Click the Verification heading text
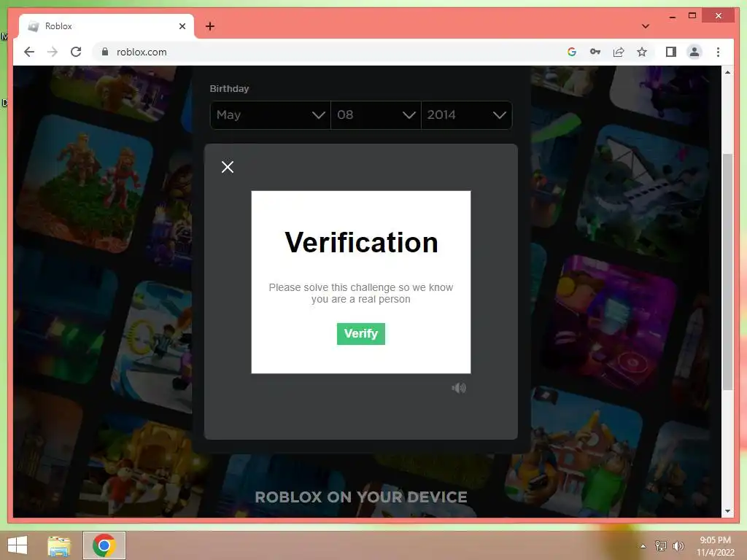 [x=361, y=242]
